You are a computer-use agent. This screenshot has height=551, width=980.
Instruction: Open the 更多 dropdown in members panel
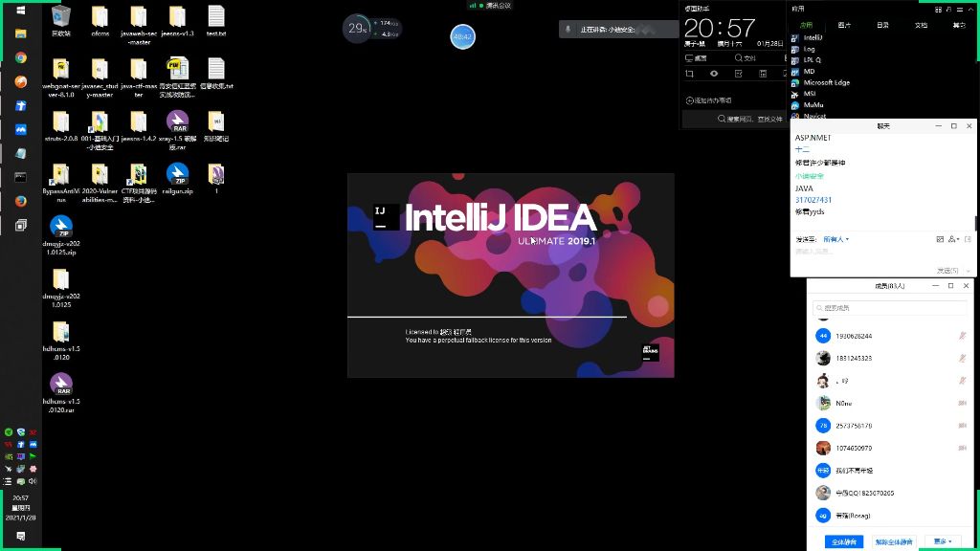click(x=943, y=541)
